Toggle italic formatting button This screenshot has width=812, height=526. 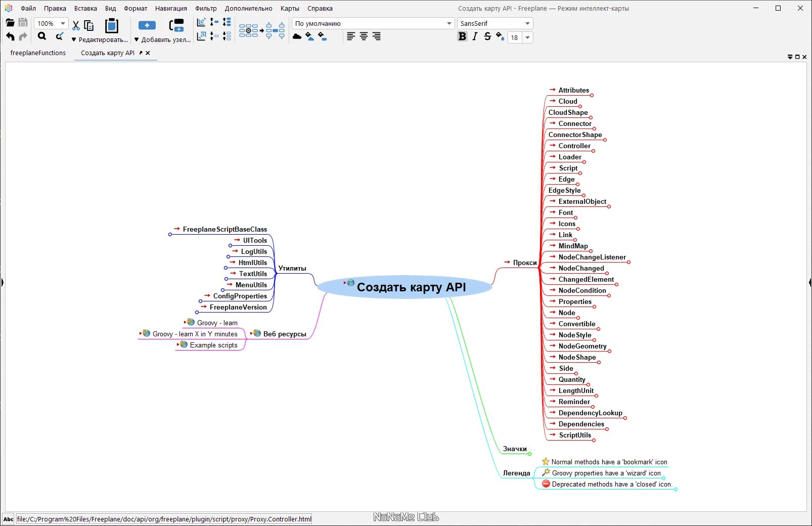pos(475,36)
